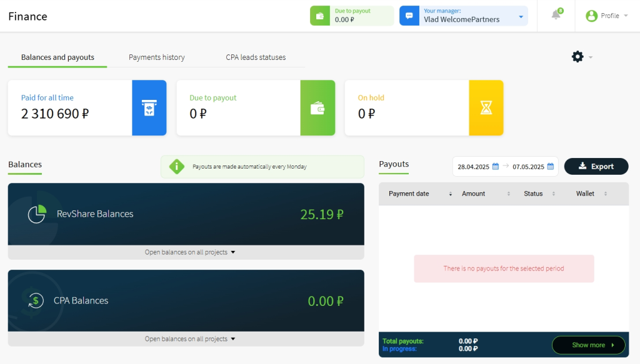This screenshot has width=640, height=364.
Task: Click 'There is no payouts' message
Action: click(504, 268)
